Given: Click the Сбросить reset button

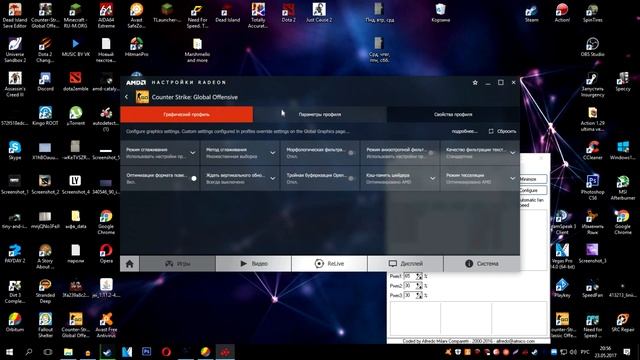Looking at the screenshot, I should click(x=502, y=131).
